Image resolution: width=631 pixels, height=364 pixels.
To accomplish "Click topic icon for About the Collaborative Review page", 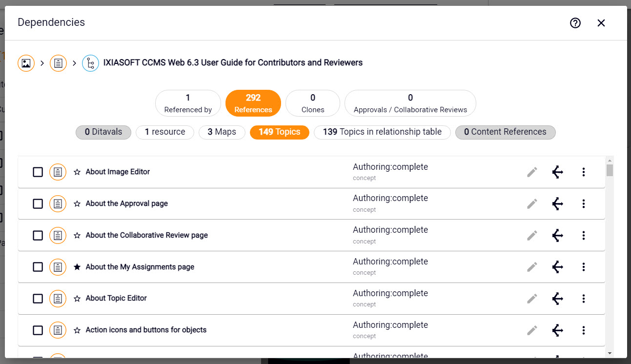I will (x=58, y=236).
